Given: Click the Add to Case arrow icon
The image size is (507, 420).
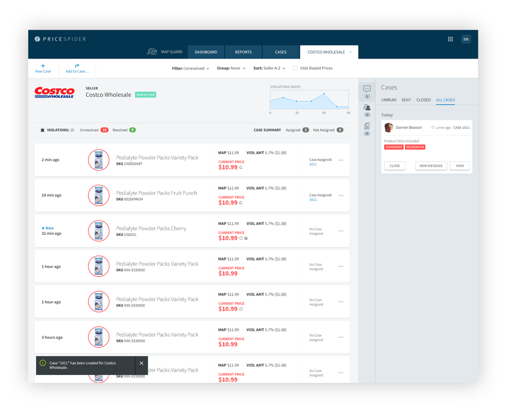Looking at the screenshot, I should pos(77,65).
